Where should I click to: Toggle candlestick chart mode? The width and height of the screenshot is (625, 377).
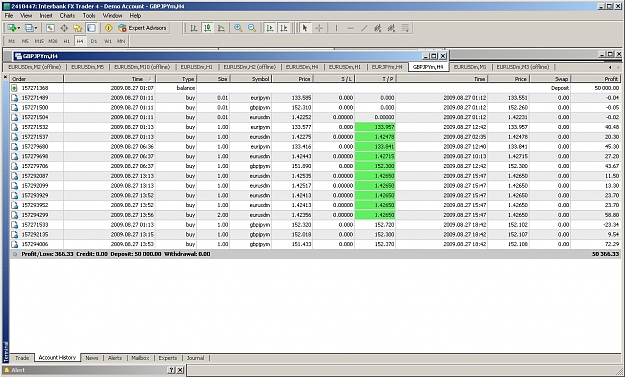[208, 28]
